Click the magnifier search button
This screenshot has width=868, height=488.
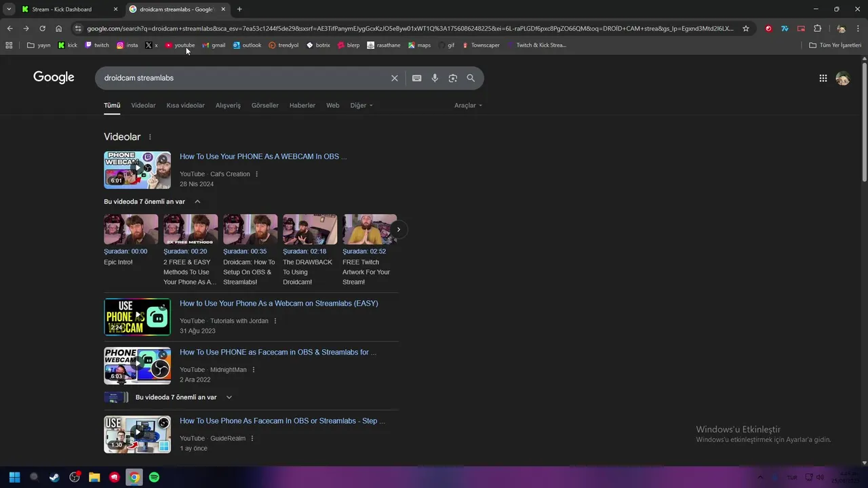(x=471, y=78)
